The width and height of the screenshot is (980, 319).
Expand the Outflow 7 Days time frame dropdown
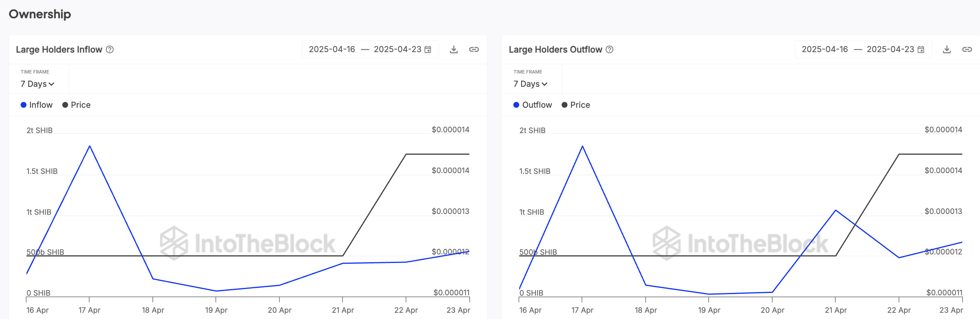click(x=530, y=84)
